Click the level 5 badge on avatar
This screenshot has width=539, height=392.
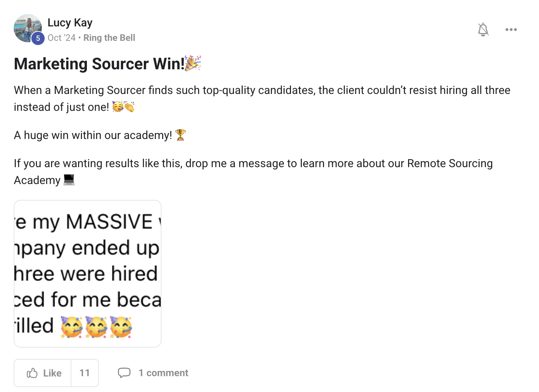38,38
